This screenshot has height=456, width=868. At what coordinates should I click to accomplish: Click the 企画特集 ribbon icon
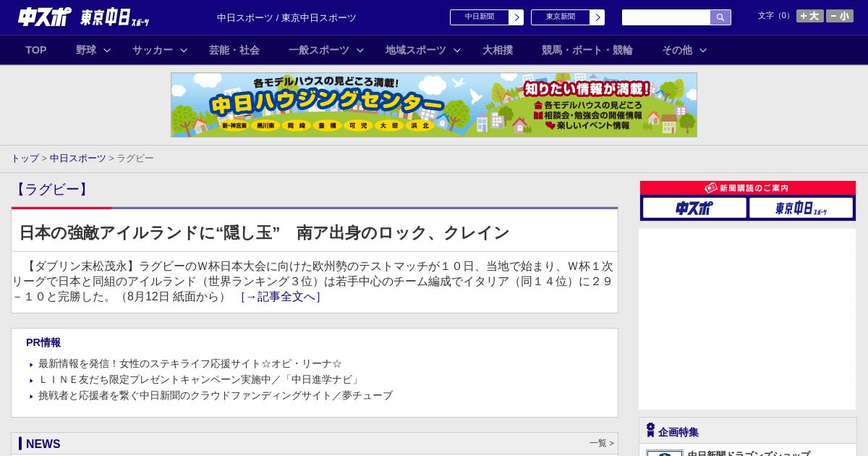point(650,431)
